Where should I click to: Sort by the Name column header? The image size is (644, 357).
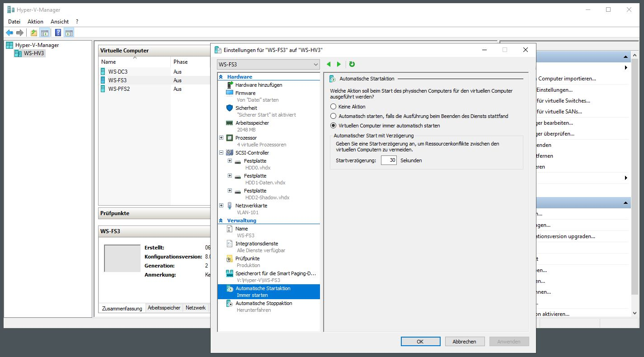click(x=134, y=62)
